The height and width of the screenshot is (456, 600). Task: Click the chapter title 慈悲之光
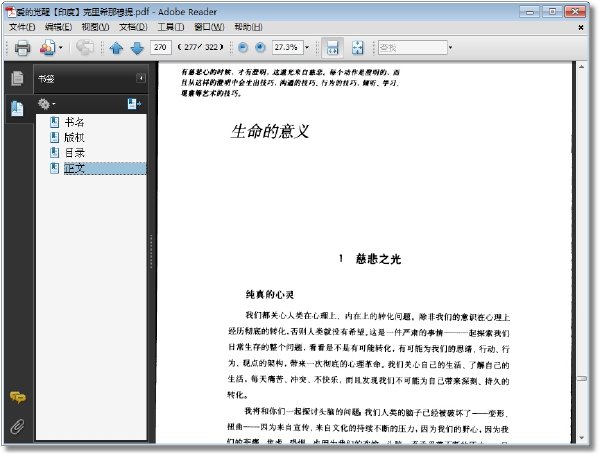[378, 259]
